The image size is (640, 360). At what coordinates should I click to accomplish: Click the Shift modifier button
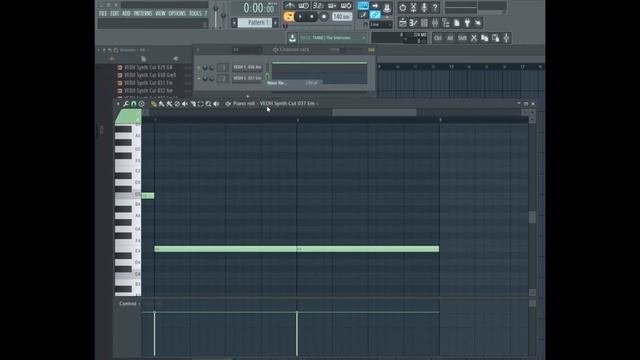(462, 38)
